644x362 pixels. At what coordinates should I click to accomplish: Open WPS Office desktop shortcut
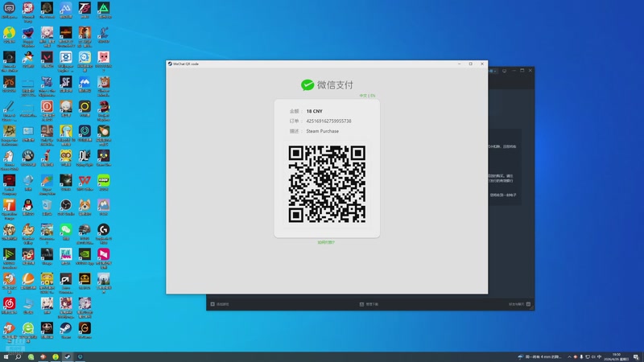(x=85, y=180)
